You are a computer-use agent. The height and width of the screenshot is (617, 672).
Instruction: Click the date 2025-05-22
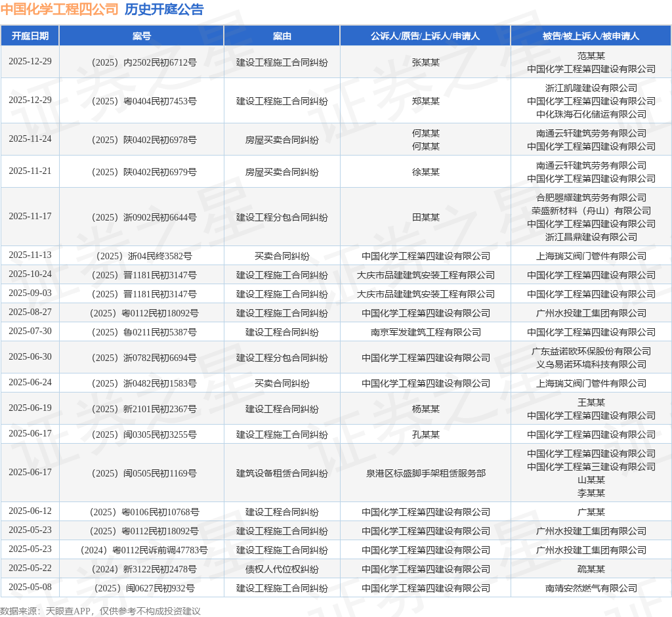pyautogui.click(x=30, y=568)
